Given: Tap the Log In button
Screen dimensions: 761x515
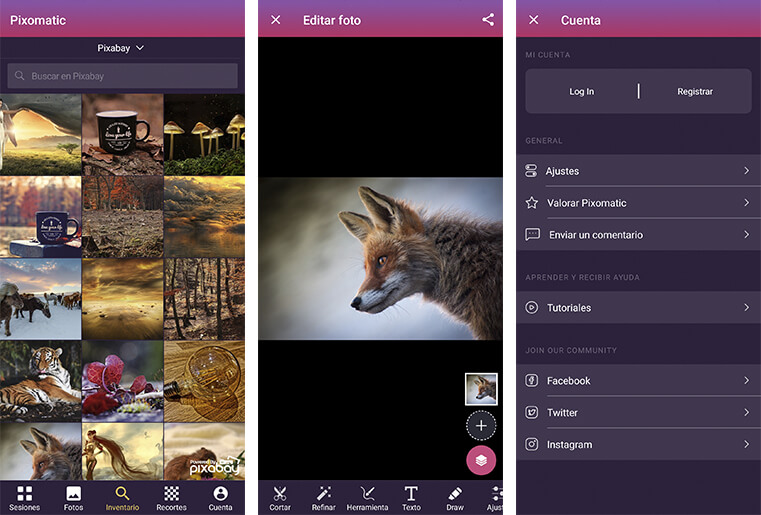Looking at the screenshot, I should (x=581, y=91).
